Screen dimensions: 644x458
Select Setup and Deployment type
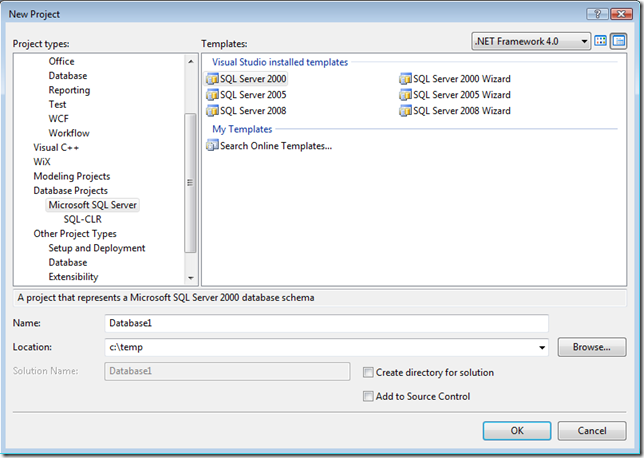click(97, 248)
